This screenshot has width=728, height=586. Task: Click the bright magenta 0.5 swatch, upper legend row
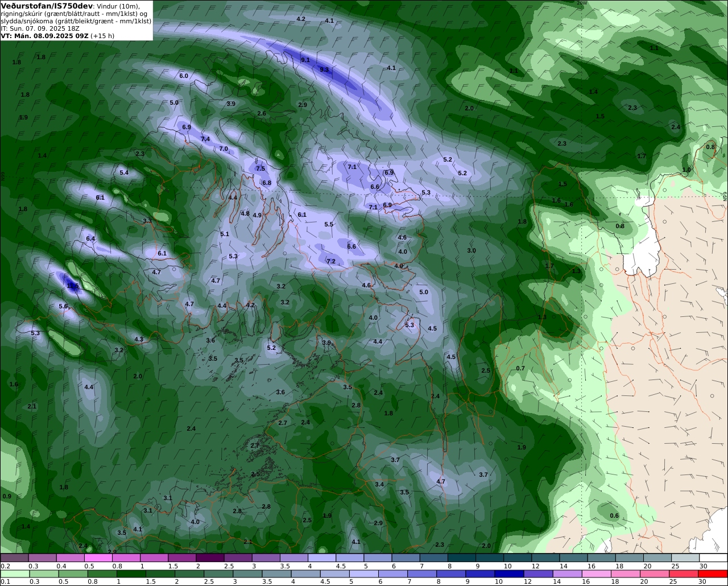(98, 558)
